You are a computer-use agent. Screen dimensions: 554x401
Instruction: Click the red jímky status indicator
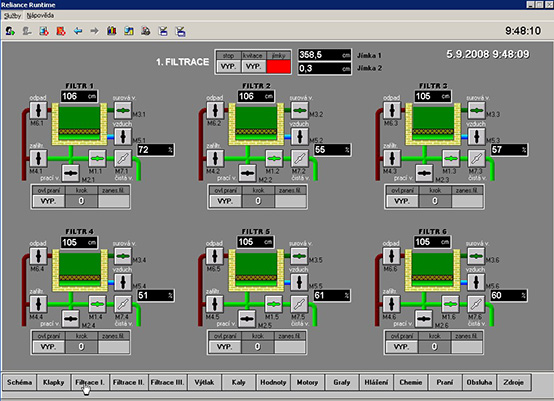tap(278, 66)
